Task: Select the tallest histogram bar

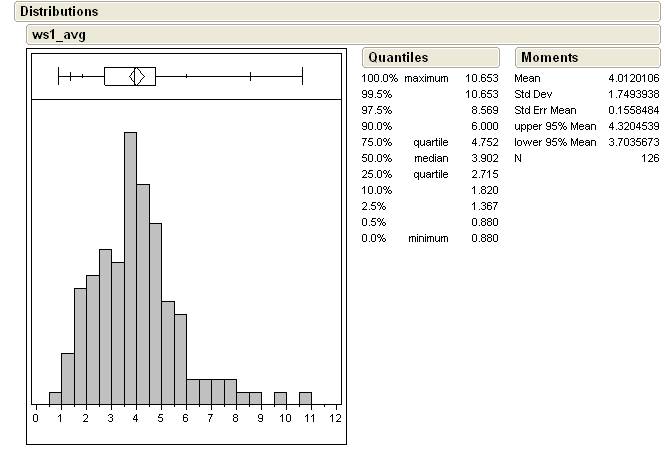Action: [x=130, y=268]
